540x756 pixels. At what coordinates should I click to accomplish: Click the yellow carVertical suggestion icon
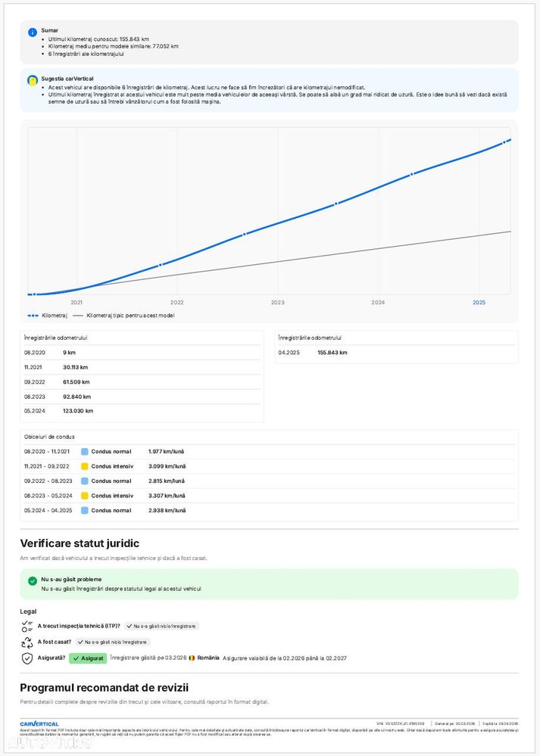[x=33, y=80]
